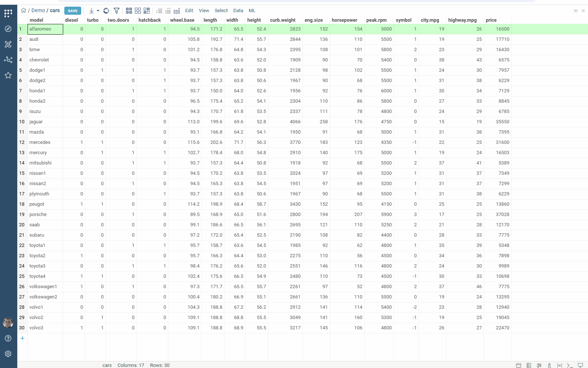Expand the download arrow dropdown
Screen dimensions: 588x368
[x=98, y=11]
